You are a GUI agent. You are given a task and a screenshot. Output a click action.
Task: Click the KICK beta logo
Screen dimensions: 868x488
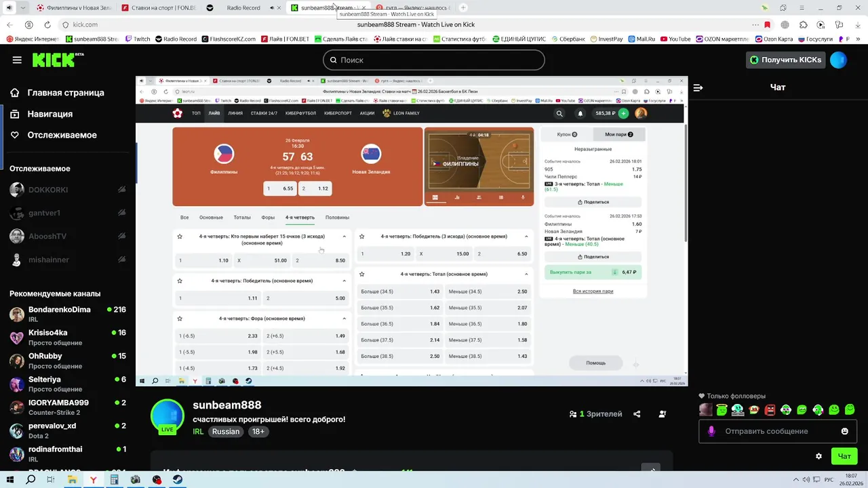(58, 60)
